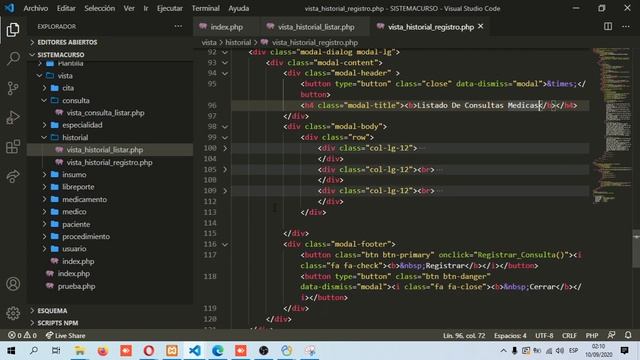Screen dimensions: 640x360
Task: Open the notifications bell in status bar
Action: click(x=628, y=335)
